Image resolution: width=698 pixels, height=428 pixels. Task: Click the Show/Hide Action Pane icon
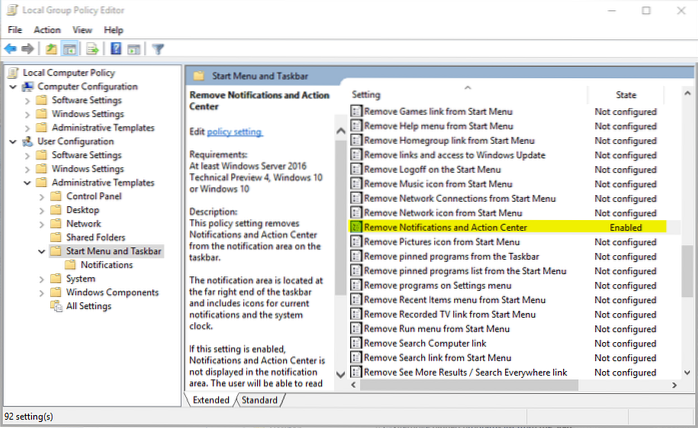click(x=134, y=48)
